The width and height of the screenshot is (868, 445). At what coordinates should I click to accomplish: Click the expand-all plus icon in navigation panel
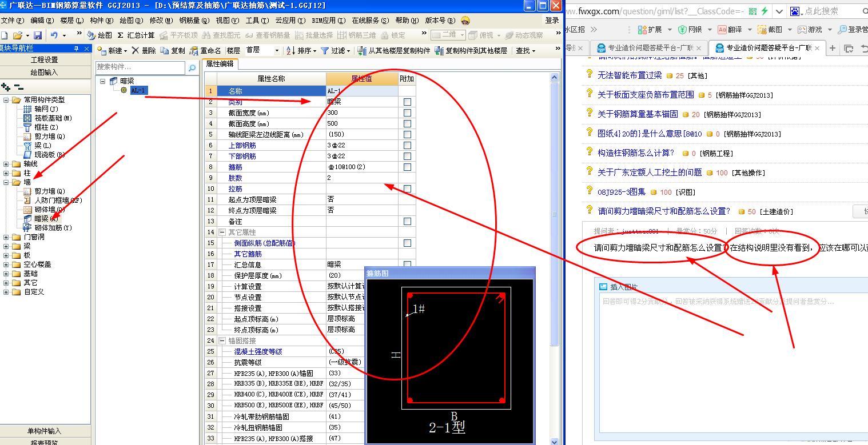point(6,87)
